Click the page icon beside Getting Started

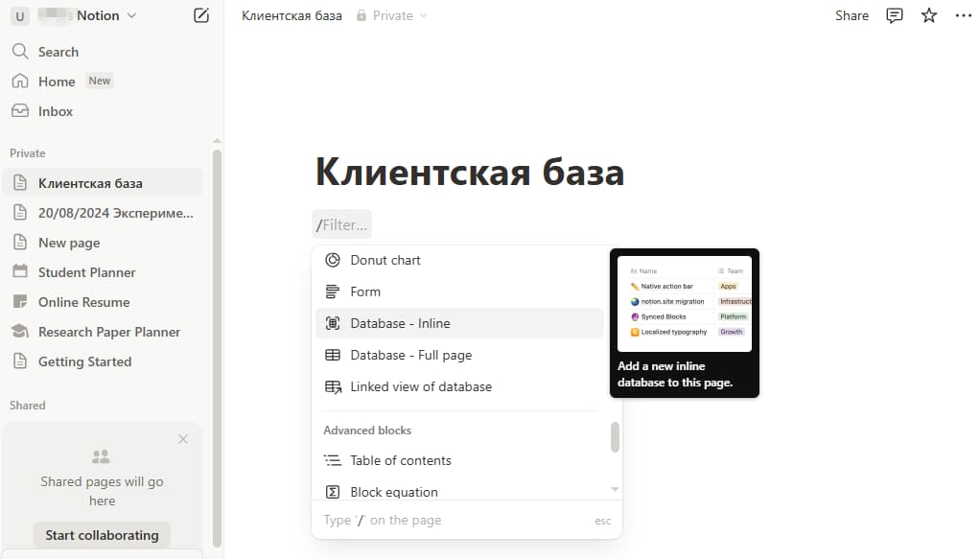[x=20, y=361]
